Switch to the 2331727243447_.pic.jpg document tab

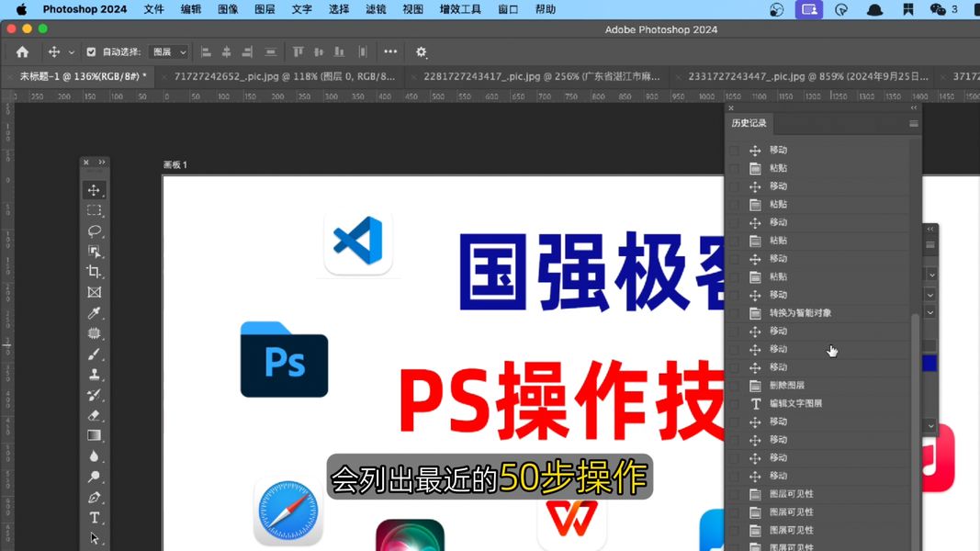coord(808,76)
